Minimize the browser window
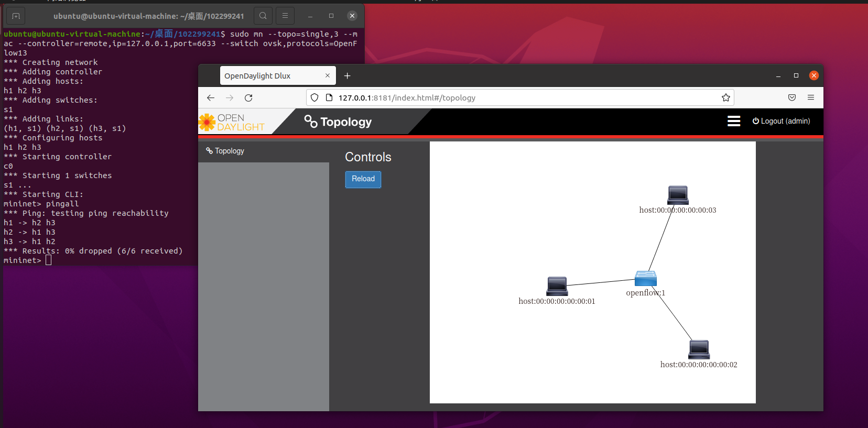The width and height of the screenshot is (868, 428). [778, 76]
